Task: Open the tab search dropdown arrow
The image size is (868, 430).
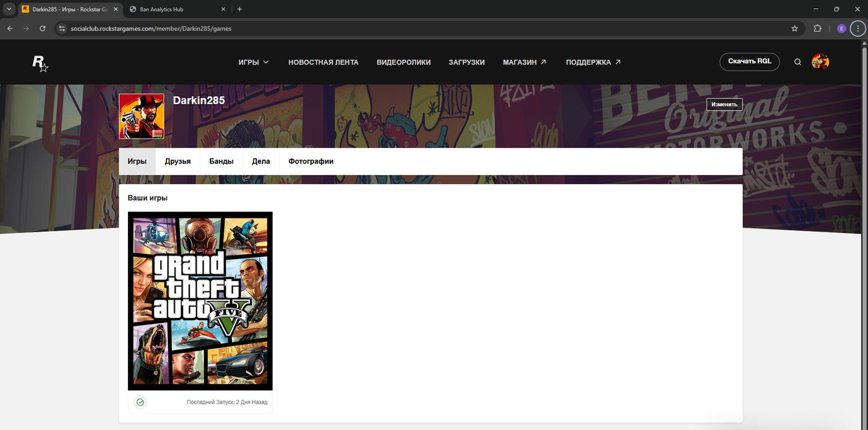Action: (x=9, y=9)
